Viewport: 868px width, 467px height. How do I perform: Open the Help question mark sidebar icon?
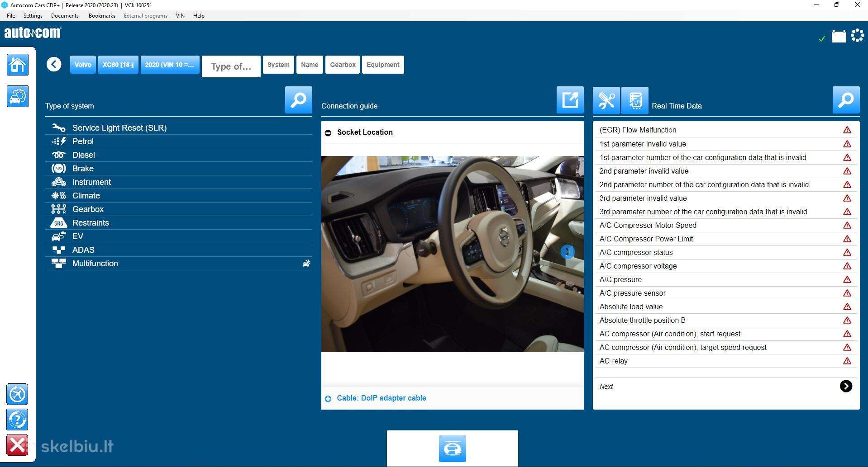(x=18, y=420)
